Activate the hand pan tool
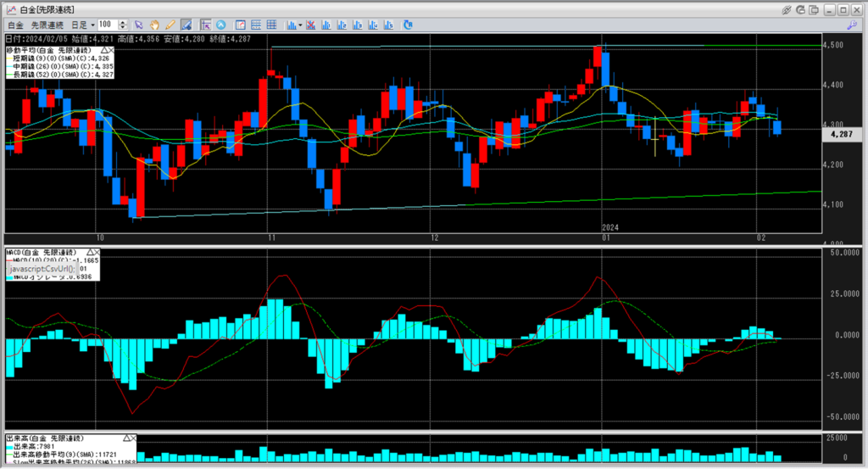 [155, 25]
